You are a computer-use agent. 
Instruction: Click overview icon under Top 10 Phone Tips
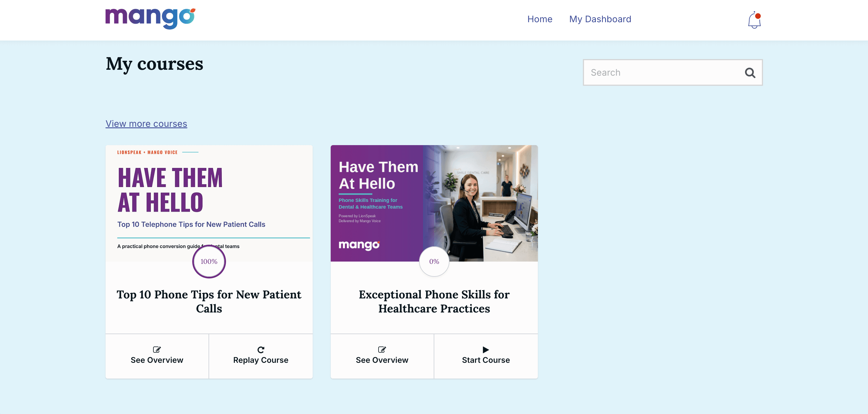157,349
